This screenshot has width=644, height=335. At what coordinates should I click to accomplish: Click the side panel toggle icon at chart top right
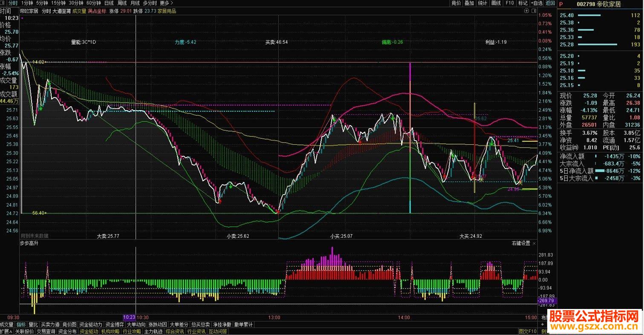click(534, 11)
